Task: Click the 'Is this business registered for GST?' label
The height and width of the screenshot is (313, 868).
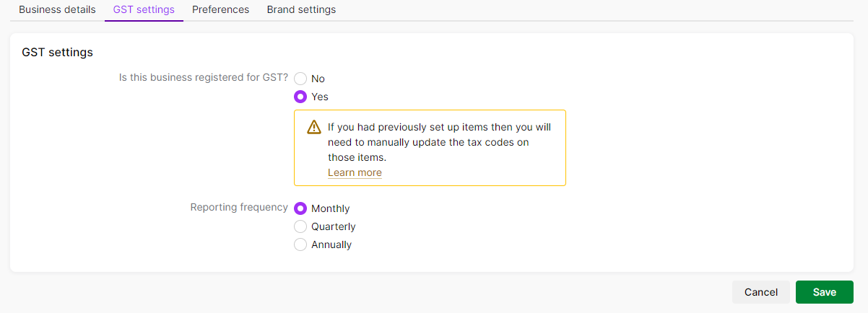Action: click(204, 77)
